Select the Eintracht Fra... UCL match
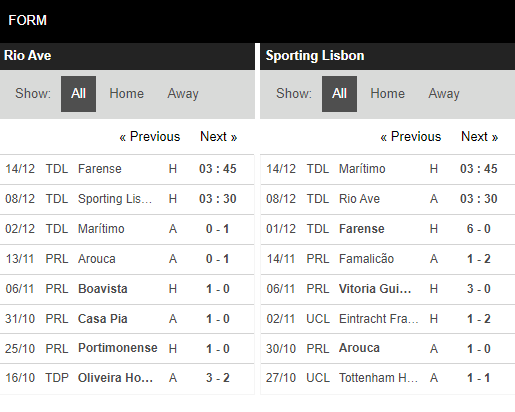The image size is (515, 412). coord(388,319)
